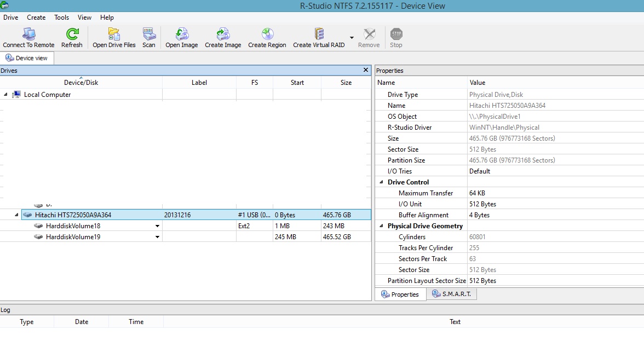Collapse the Local Computer tree node

5,94
